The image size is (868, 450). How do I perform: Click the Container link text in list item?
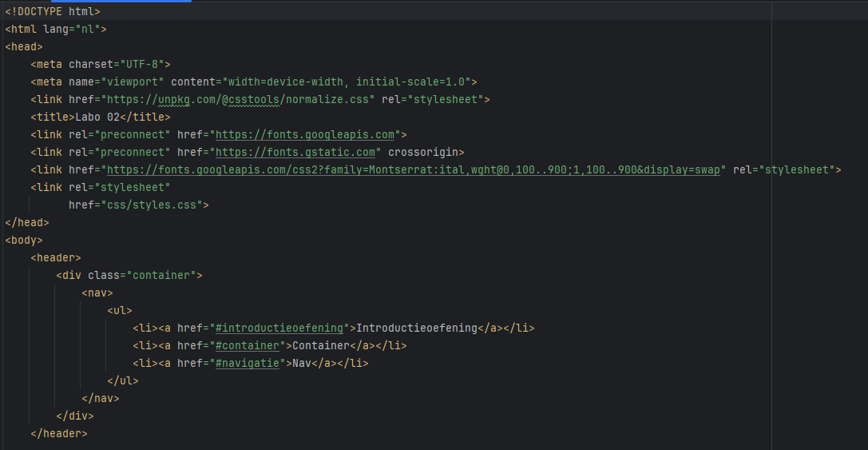click(320, 346)
